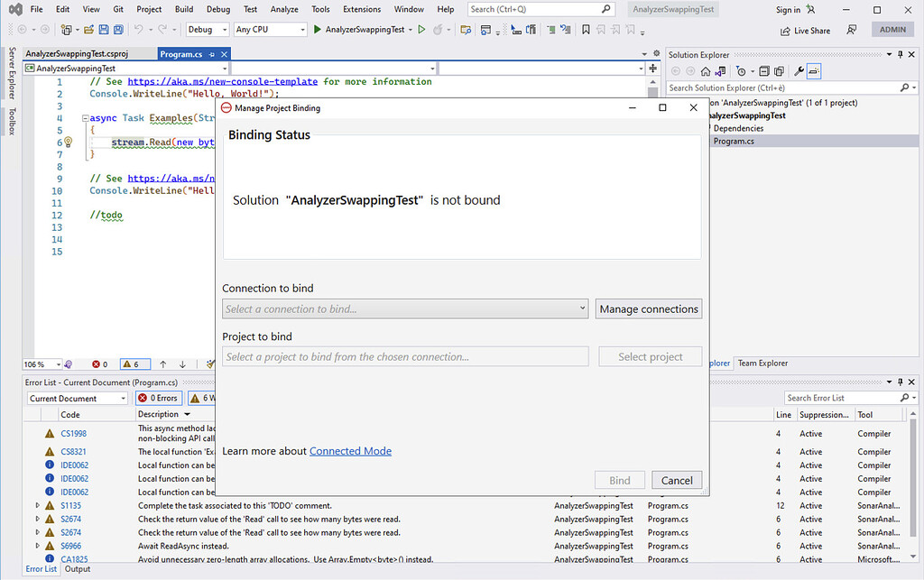Open Solution Explorer home view icon

[706, 71]
